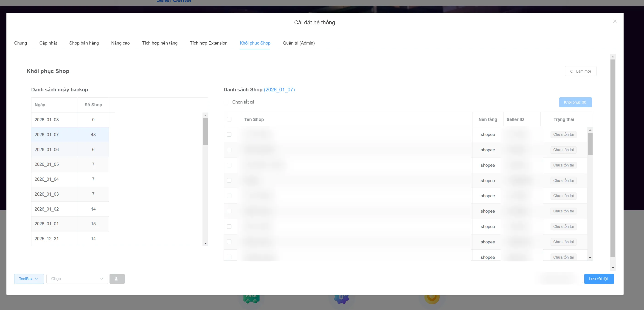Tick the header checkbox beside Tên Shop
The height and width of the screenshot is (310, 644).
pos(229,119)
